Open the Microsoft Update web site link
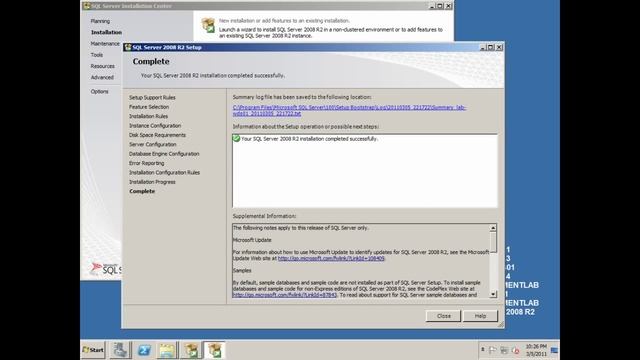 [x=331, y=258]
